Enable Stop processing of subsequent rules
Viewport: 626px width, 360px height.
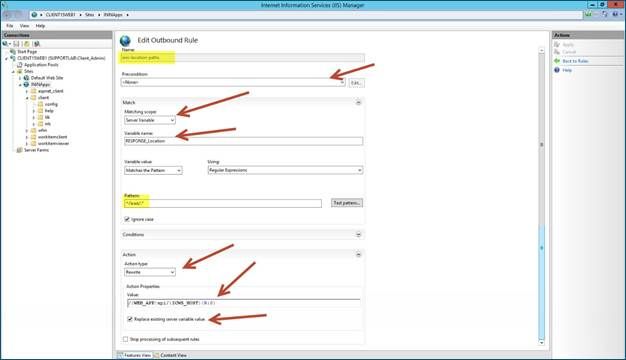click(125, 339)
